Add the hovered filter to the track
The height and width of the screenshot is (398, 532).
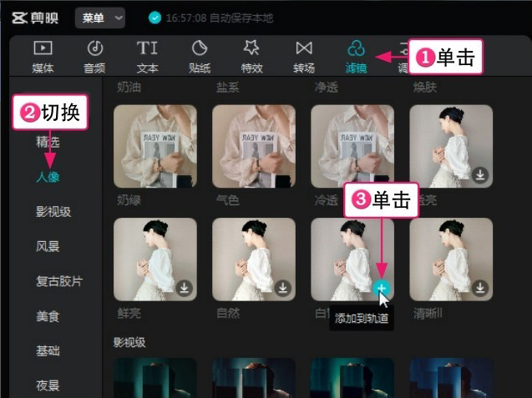click(x=382, y=288)
